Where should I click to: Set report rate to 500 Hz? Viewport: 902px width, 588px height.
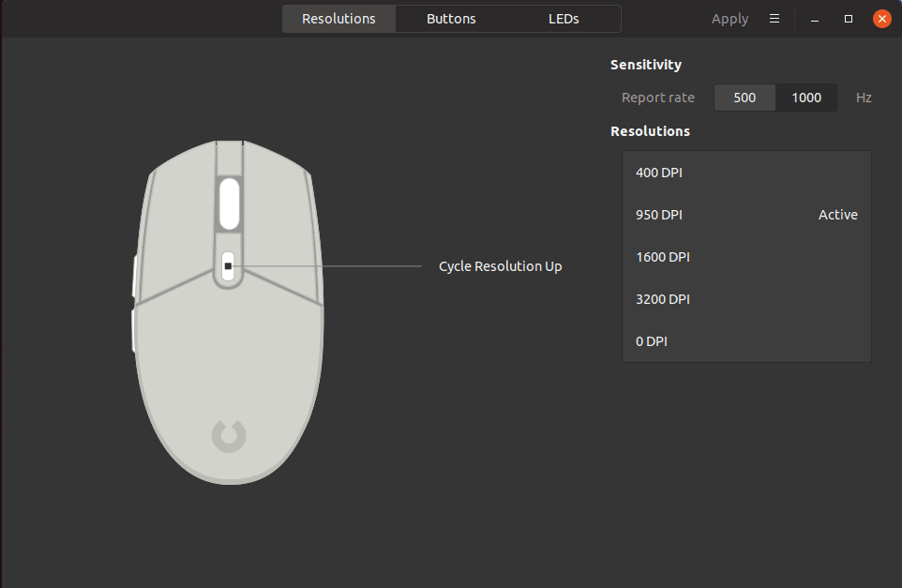[x=744, y=97]
